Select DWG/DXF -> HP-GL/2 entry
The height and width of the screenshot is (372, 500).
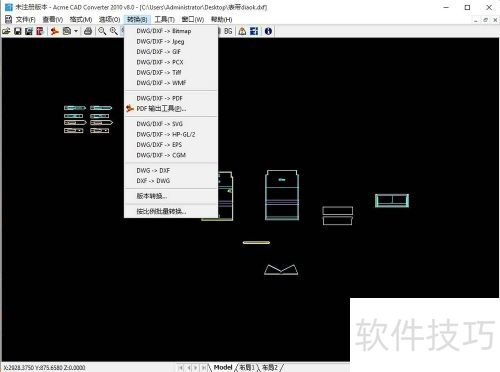(166, 134)
